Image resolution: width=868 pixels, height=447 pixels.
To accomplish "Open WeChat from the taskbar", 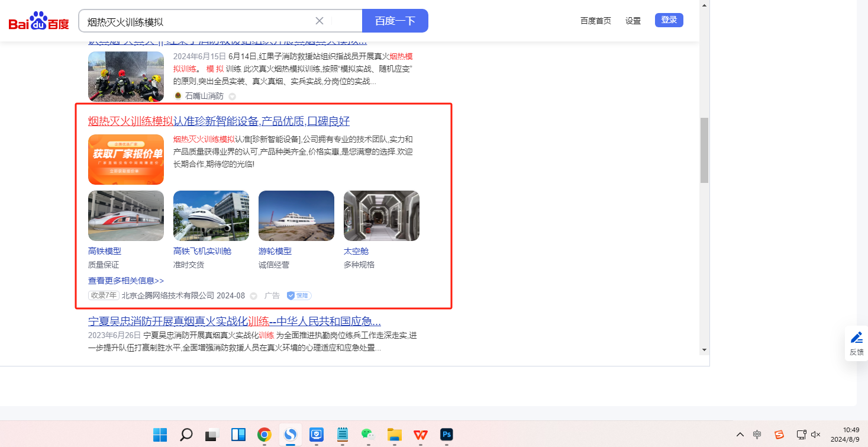I will point(368,435).
